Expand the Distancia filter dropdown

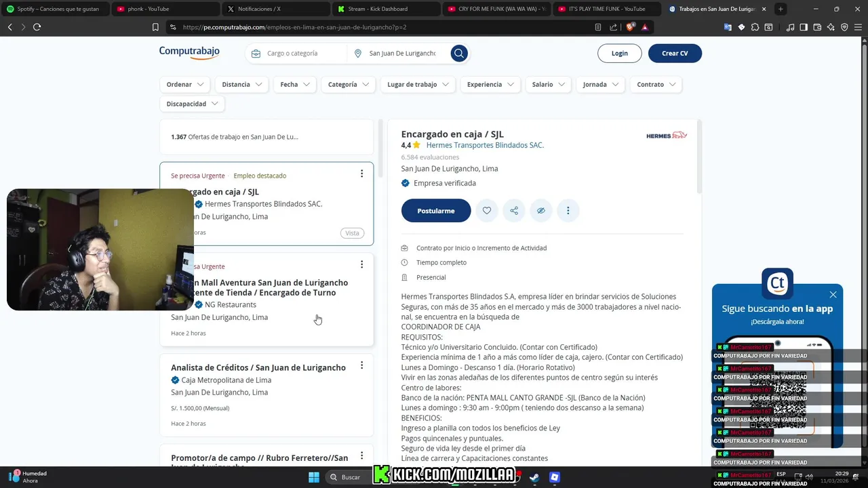click(241, 85)
